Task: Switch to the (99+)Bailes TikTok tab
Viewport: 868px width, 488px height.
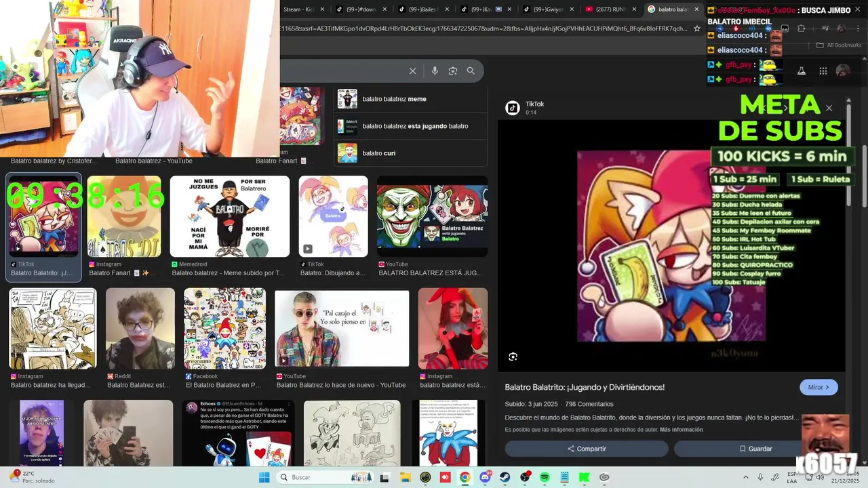Action: [423, 9]
